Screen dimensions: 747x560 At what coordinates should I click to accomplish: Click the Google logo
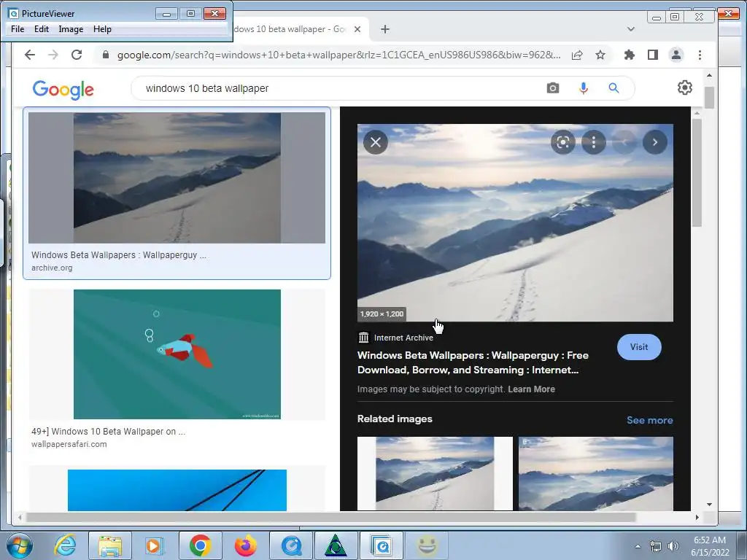(x=63, y=90)
